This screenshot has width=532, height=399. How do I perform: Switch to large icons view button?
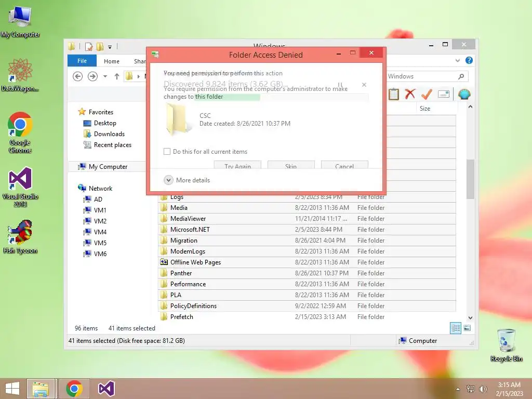coord(467,328)
